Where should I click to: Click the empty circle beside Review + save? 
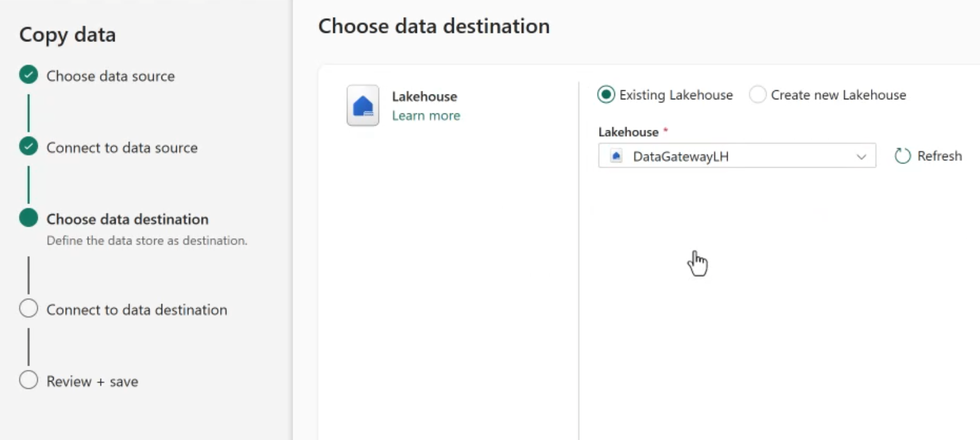coord(29,380)
